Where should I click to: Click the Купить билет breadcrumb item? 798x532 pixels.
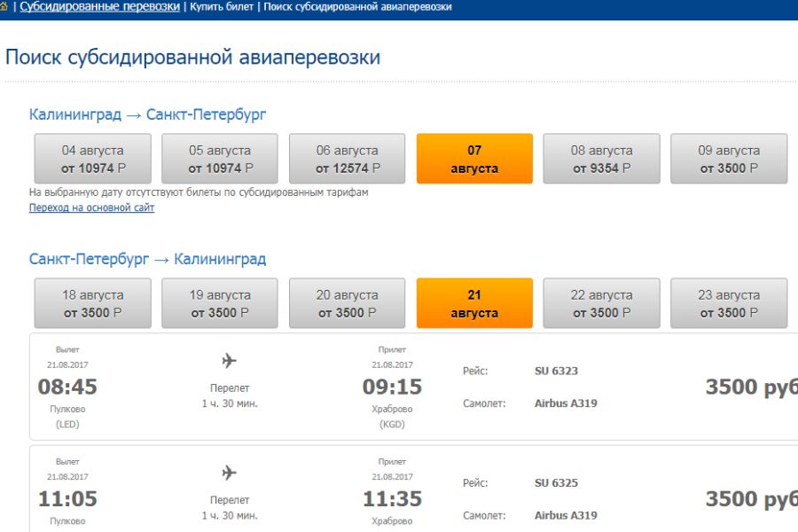click(x=222, y=6)
